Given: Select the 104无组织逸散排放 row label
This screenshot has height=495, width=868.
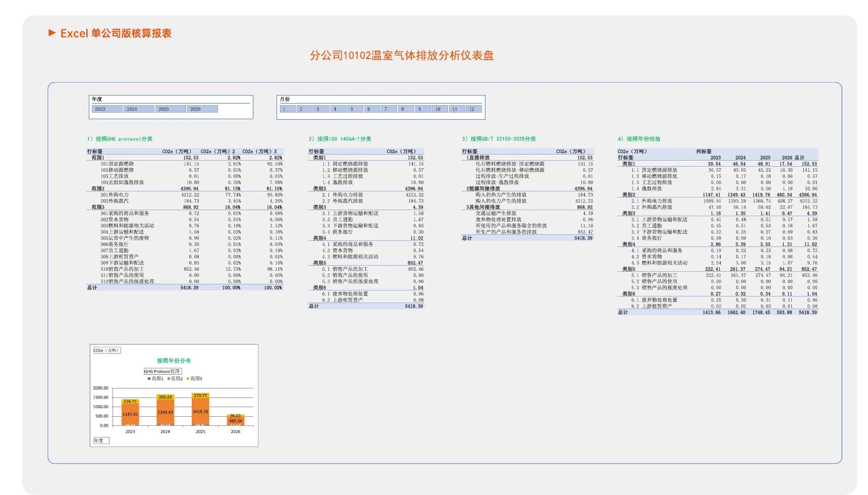Looking at the screenshot, I should click(122, 182).
